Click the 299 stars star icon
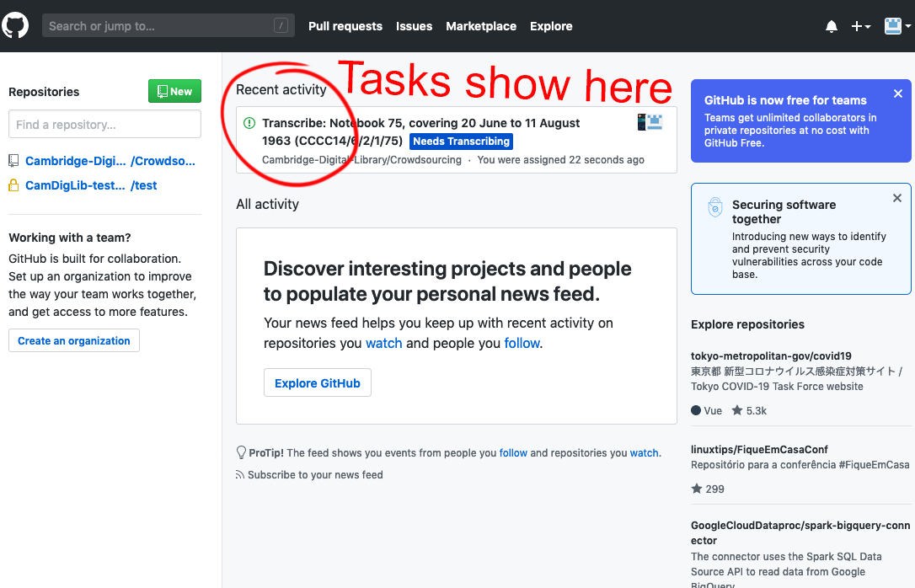The image size is (915, 588). (696, 489)
